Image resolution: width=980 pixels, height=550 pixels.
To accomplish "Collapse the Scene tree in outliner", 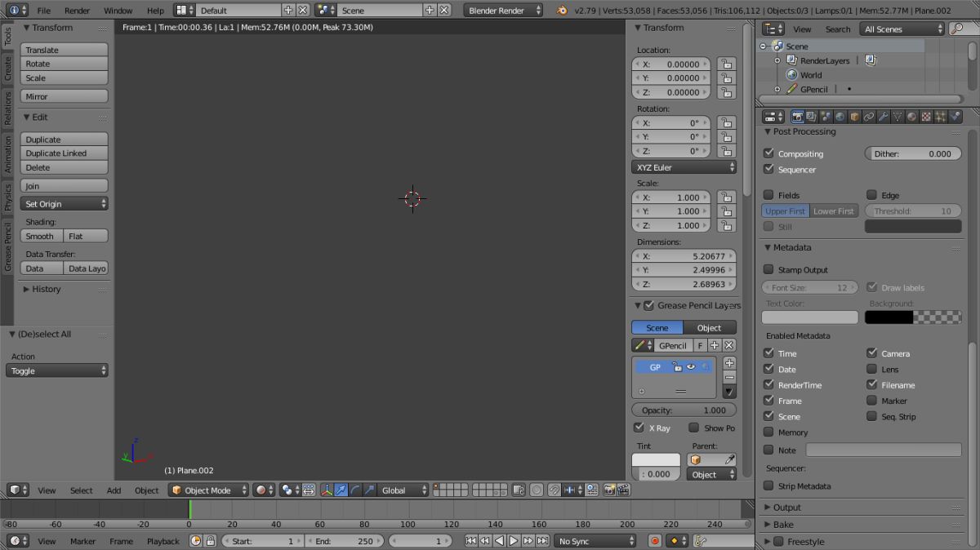I will click(763, 47).
